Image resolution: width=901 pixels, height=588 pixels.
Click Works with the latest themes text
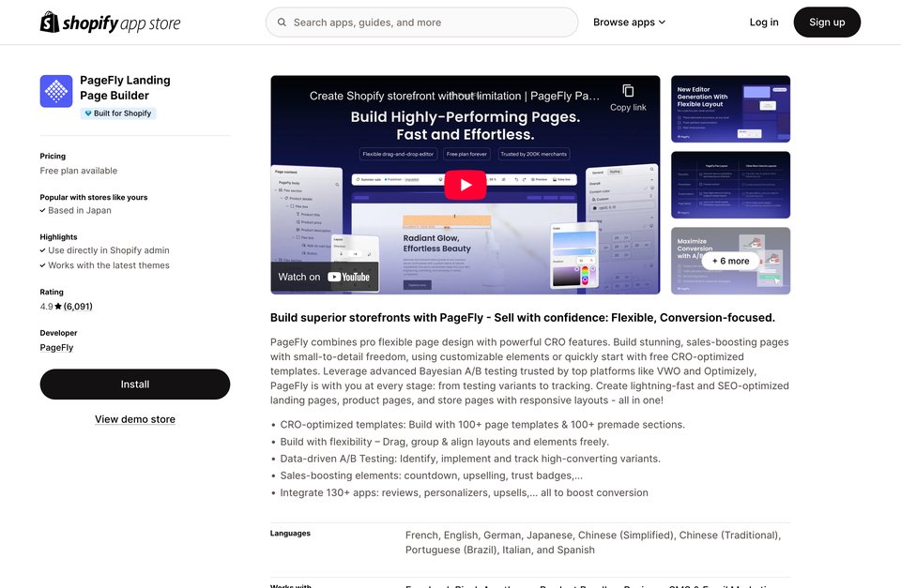[x=109, y=265]
